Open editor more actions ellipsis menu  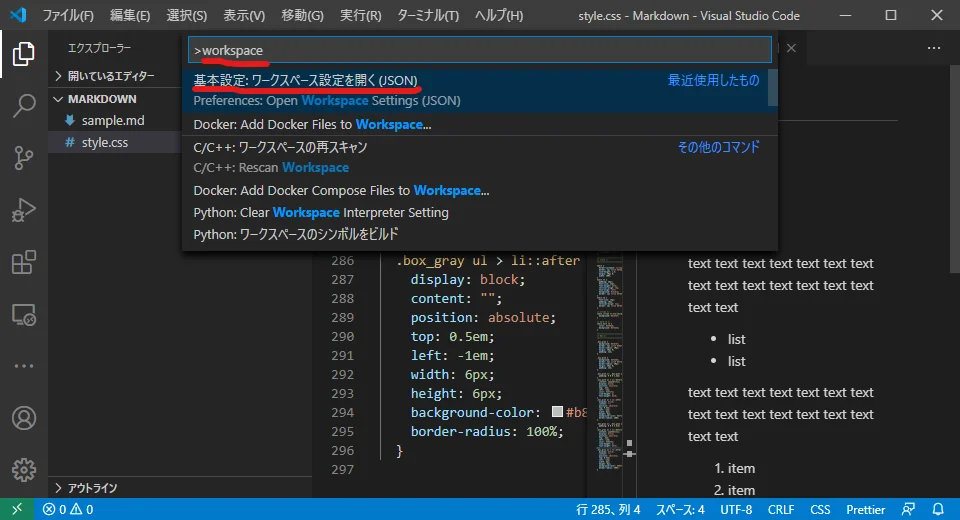(x=933, y=48)
